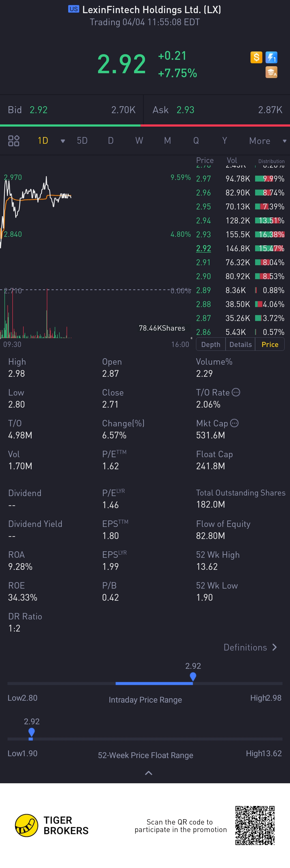Screen dimensions: 290x868
Task: Tap the 52-Week Price Float Range marker
Action: click(31, 732)
